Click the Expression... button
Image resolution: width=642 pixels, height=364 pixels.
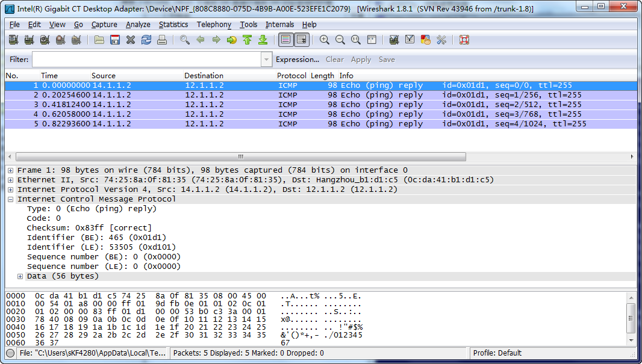[x=298, y=60]
